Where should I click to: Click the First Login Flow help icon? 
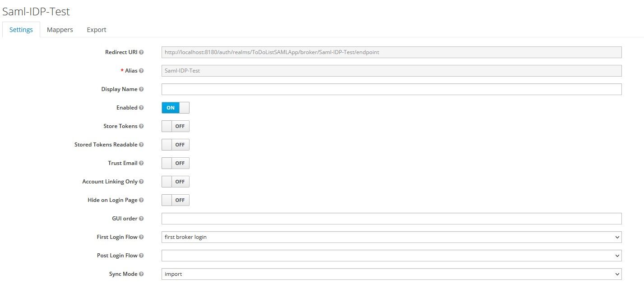point(142,237)
